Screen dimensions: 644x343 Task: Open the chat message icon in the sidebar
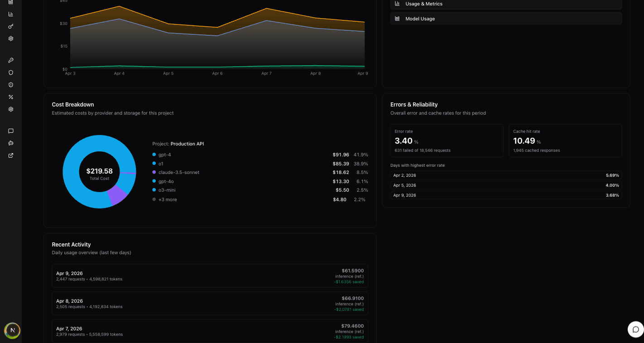pyautogui.click(x=11, y=131)
